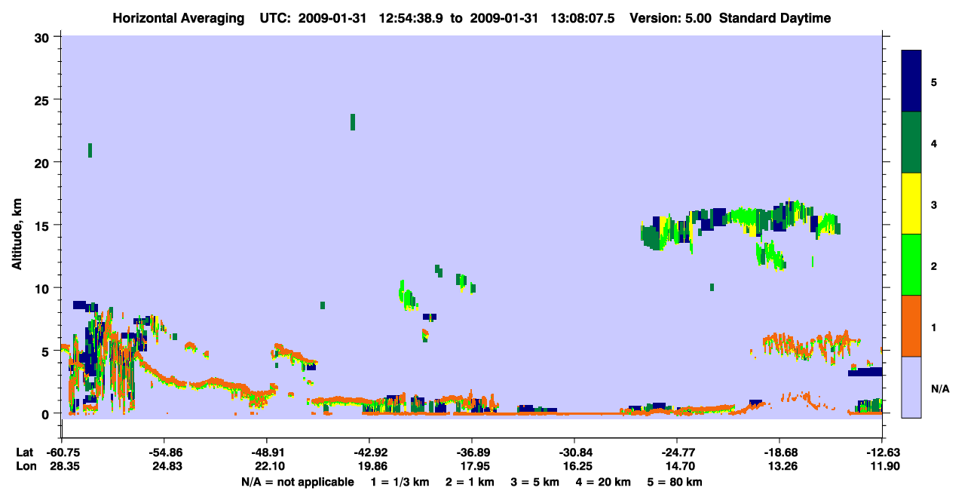Click start time '12:54:38.9' in title
The height and width of the screenshot is (503, 980).
pyautogui.click(x=412, y=18)
